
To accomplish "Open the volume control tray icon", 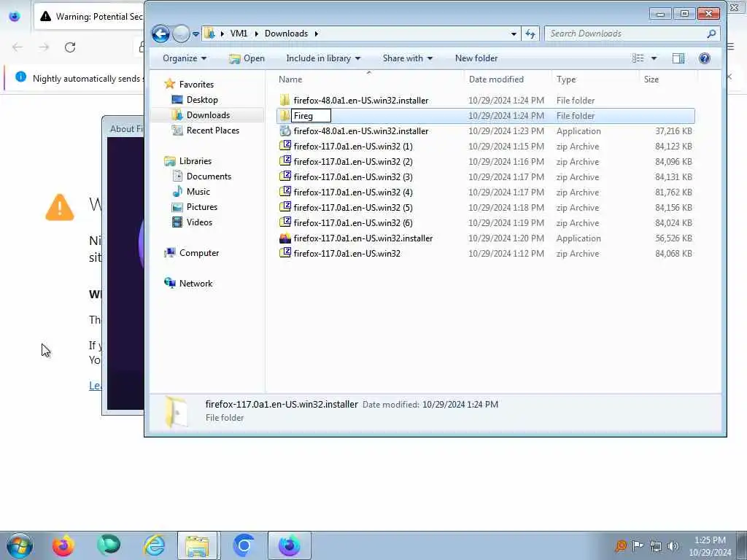I will tap(673, 546).
